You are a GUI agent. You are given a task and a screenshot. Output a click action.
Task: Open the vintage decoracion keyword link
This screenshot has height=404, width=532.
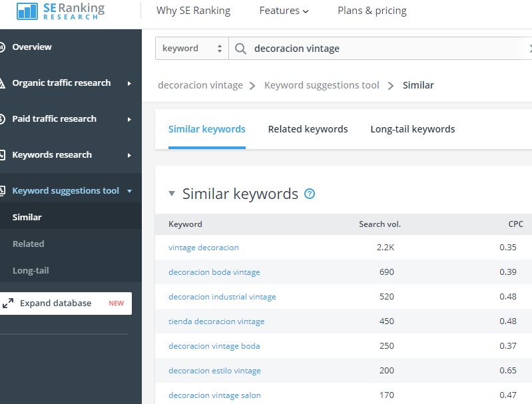tap(203, 248)
